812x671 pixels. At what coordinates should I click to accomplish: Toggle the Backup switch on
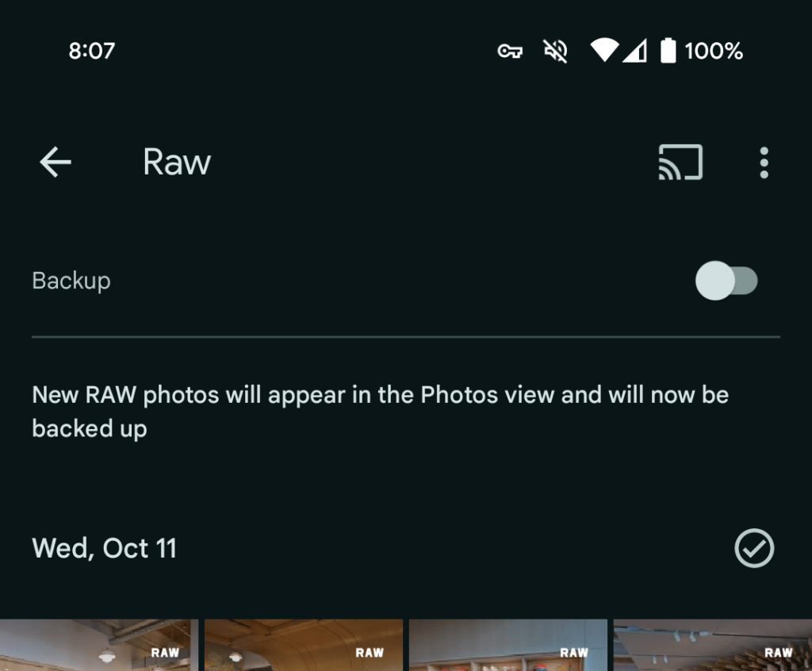pos(726,281)
